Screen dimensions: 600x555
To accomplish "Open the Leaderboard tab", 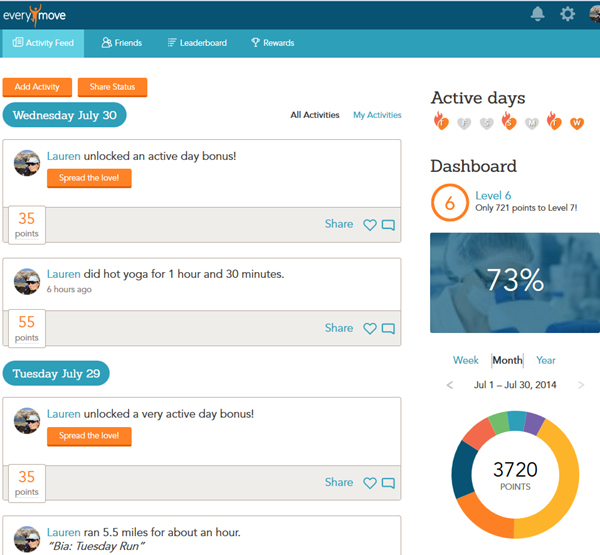I will (196, 43).
